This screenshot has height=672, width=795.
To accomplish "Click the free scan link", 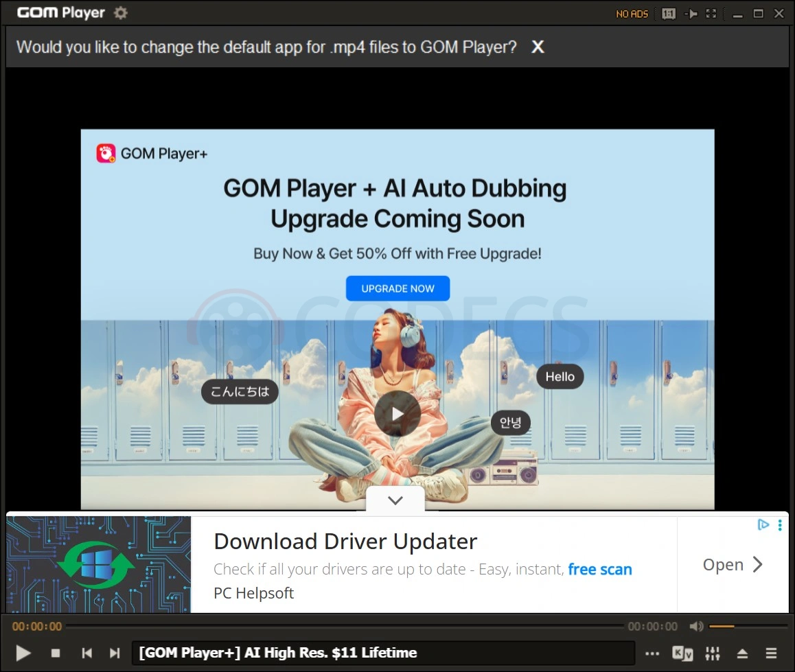I will [x=600, y=569].
